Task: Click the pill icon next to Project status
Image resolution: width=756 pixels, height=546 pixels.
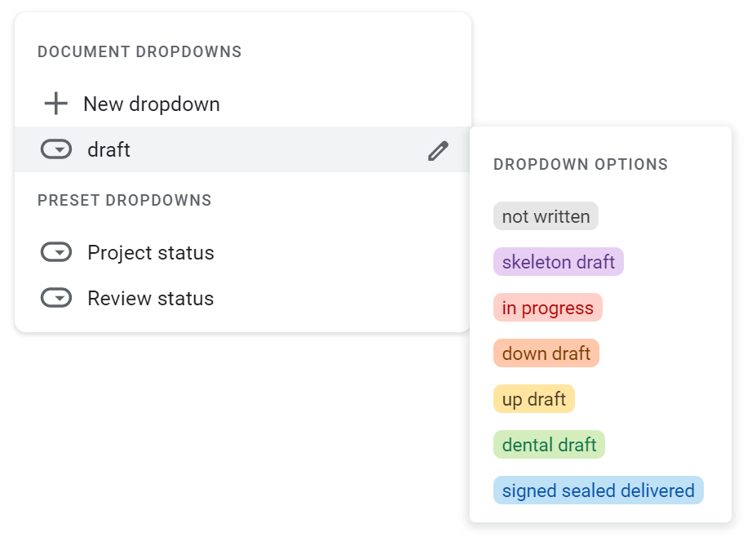Action: 56,252
